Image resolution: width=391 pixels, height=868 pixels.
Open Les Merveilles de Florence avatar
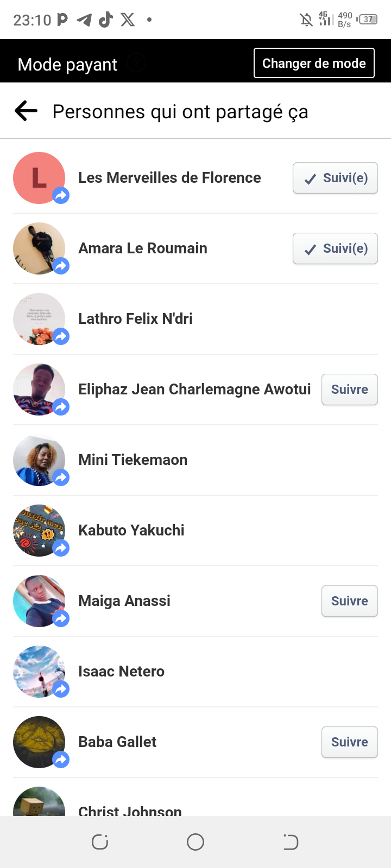pyautogui.click(x=39, y=178)
